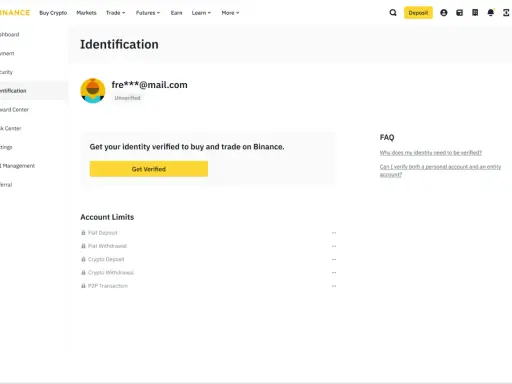Open the Earn menu item
The width and height of the screenshot is (512, 384).
tap(176, 13)
